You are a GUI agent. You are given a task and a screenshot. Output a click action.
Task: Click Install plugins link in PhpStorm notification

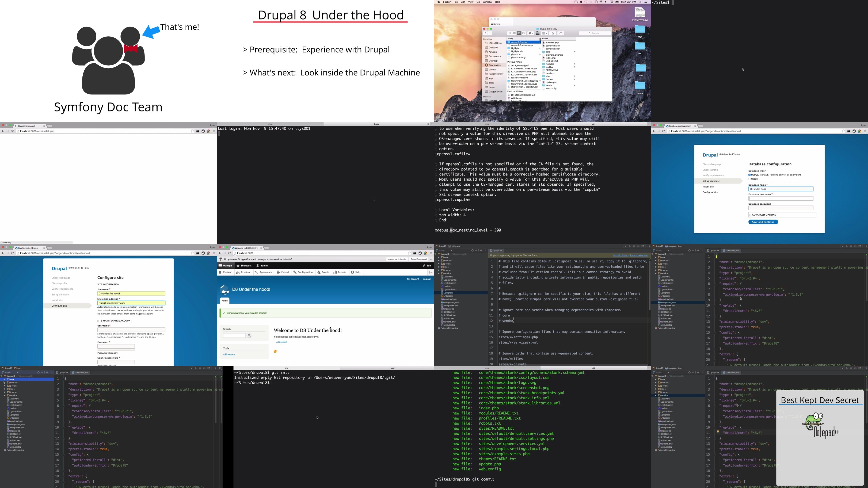click(x=621, y=255)
